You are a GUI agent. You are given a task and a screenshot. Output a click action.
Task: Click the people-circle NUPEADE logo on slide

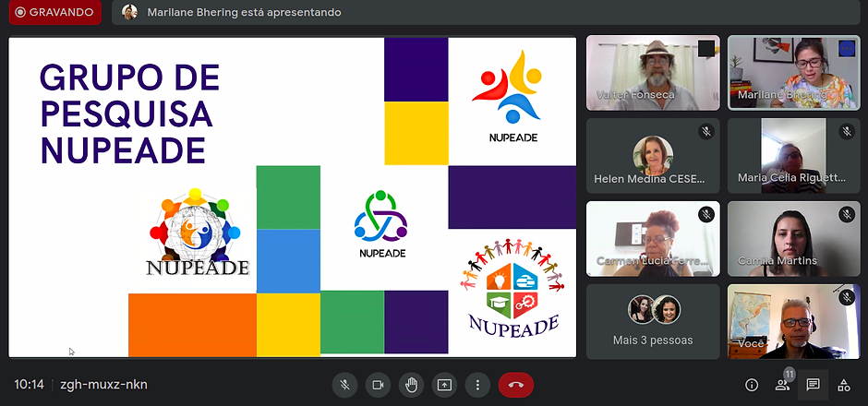pyautogui.click(x=513, y=288)
